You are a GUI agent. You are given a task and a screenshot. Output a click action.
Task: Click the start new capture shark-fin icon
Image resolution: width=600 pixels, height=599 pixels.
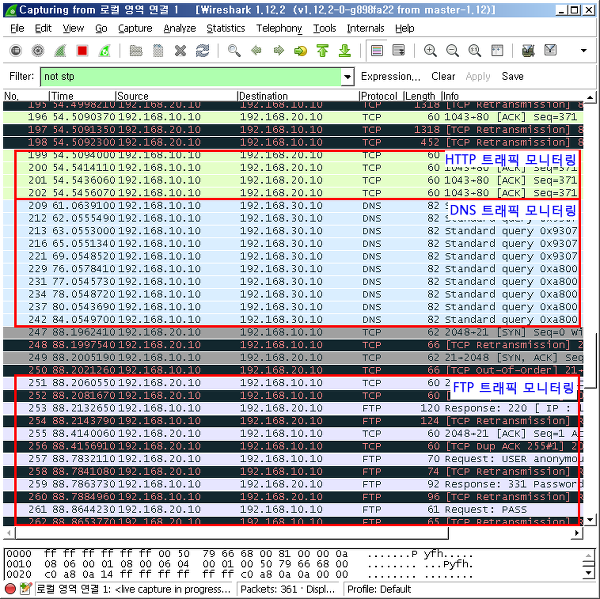click(x=60, y=51)
